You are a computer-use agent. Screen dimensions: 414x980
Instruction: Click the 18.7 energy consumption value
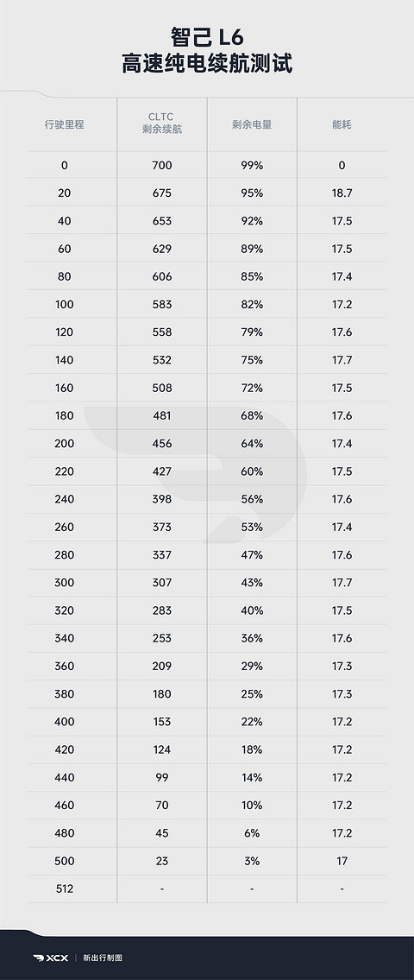(342, 193)
